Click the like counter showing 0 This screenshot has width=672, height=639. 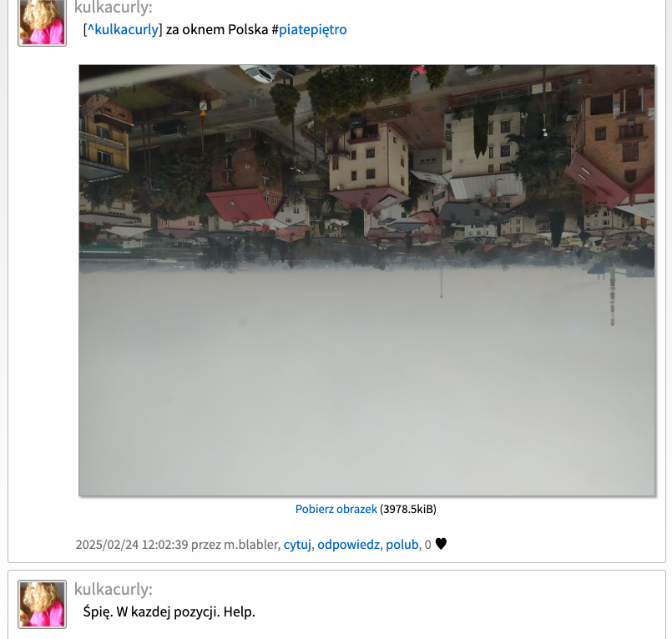click(x=427, y=545)
